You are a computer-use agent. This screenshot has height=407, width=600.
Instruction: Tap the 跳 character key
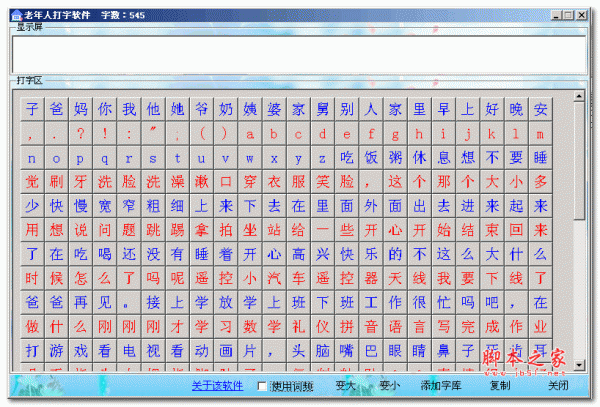[153, 230]
